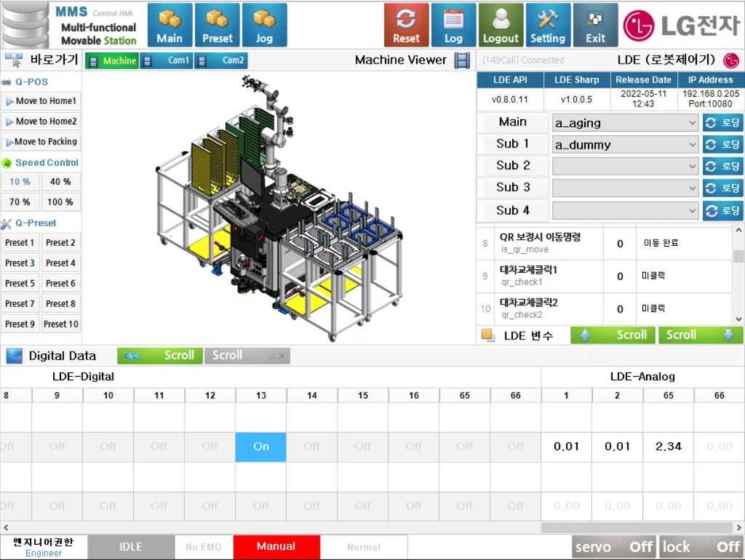Click the Q-Preset tools icon
Image resolution: width=745 pixels, height=560 pixels.
click(6, 223)
